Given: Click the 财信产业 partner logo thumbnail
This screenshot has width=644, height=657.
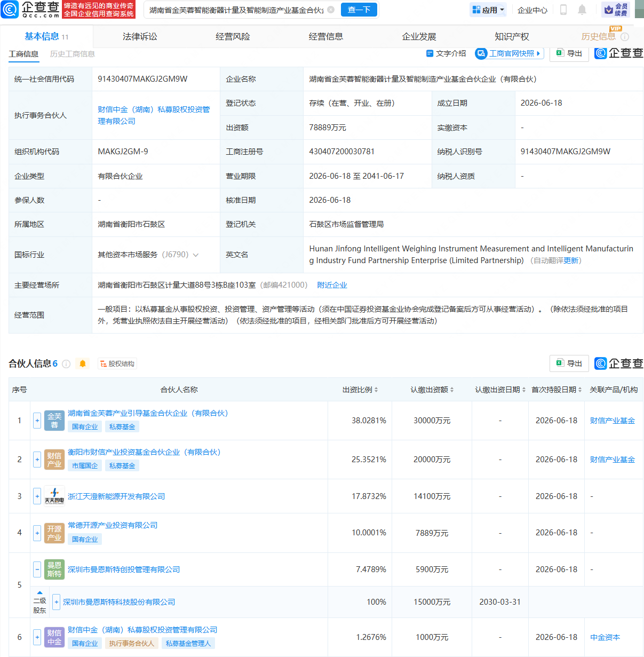Looking at the screenshot, I should coord(54,460).
